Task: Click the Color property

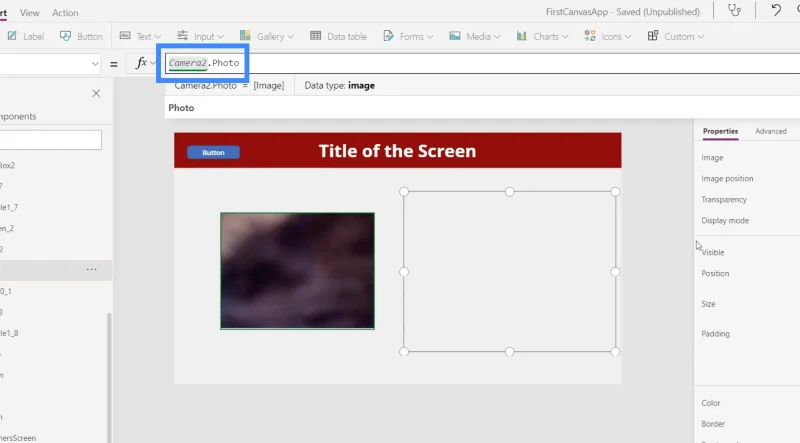Action: 711,403
